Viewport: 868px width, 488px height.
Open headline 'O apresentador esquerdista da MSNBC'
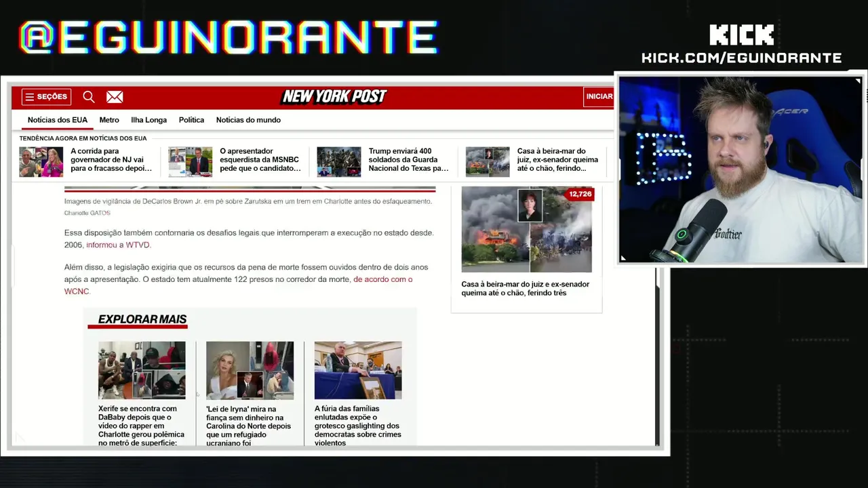[260, 160]
